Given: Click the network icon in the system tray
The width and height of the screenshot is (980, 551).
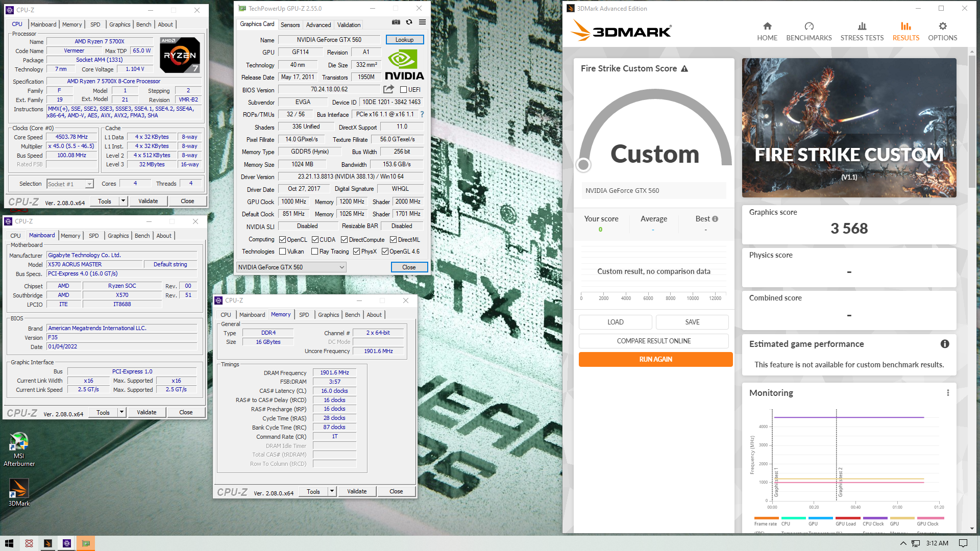Looking at the screenshot, I should tap(916, 543).
